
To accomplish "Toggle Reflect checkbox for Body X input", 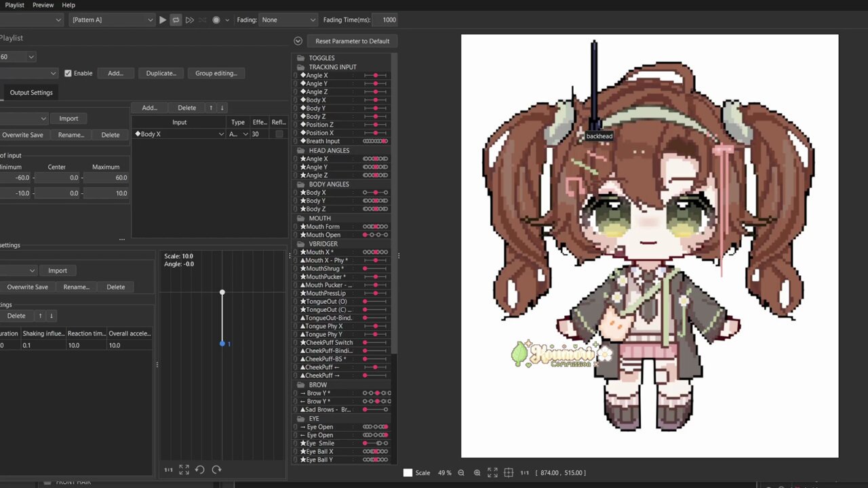I will pos(279,134).
